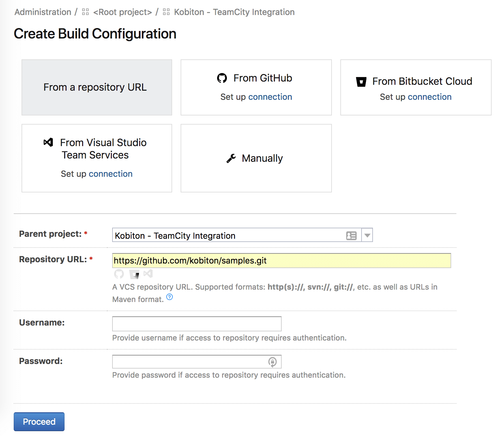Click the Visual Studio logo in the Team Services card
This screenshot has width=504, height=439.
[x=48, y=143]
